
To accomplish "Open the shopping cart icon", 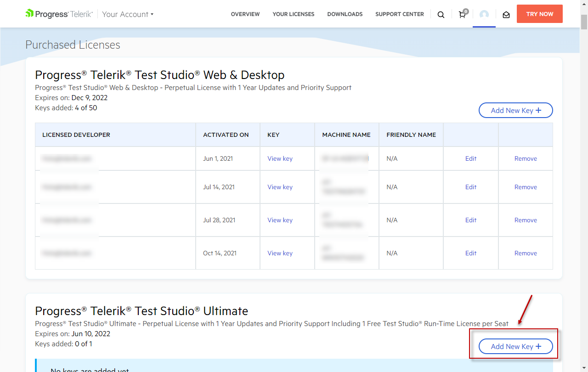I will [x=463, y=14].
